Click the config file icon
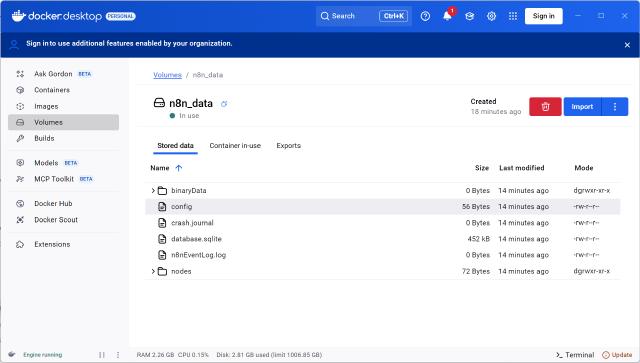Image resolution: width=640 pixels, height=363 pixels. tap(162, 207)
